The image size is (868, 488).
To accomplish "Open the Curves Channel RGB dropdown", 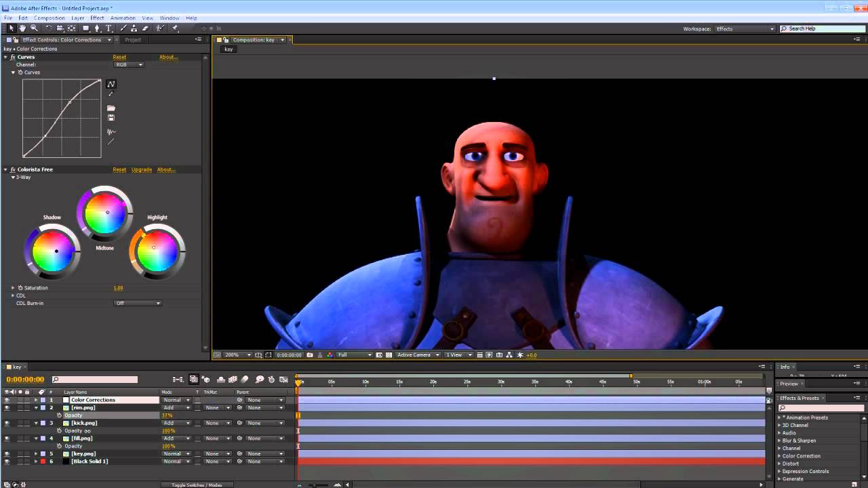I will coord(129,64).
